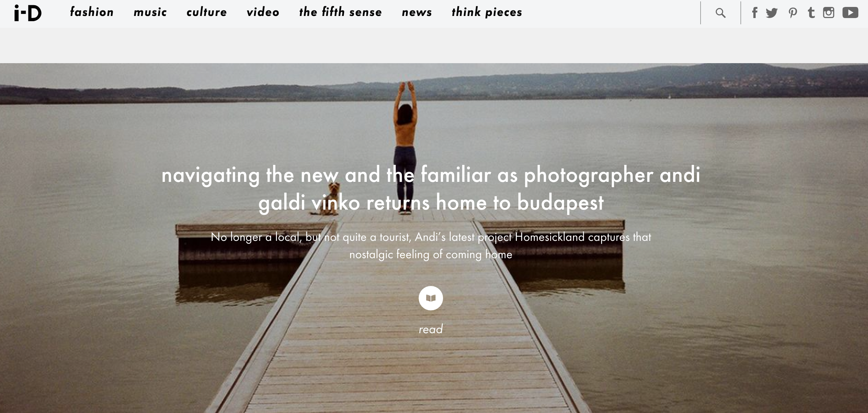Visit the Facebook page icon
Image resolution: width=868 pixels, height=413 pixels.
(754, 13)
